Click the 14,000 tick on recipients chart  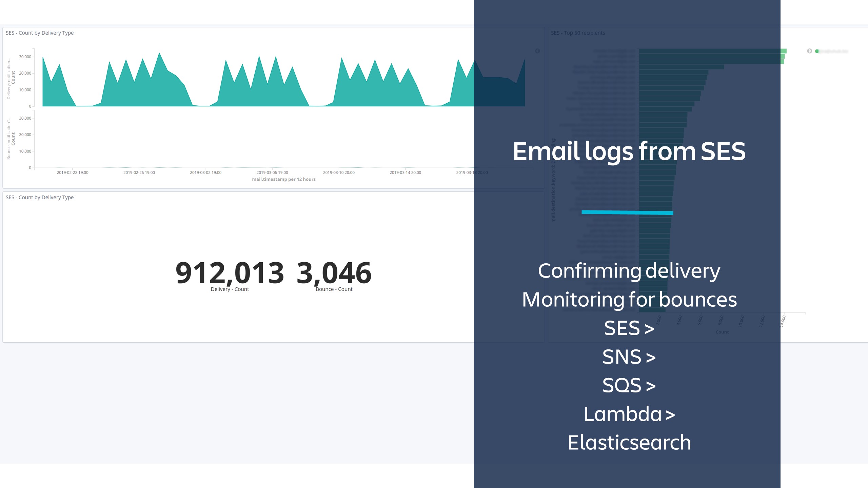[783, 321]
